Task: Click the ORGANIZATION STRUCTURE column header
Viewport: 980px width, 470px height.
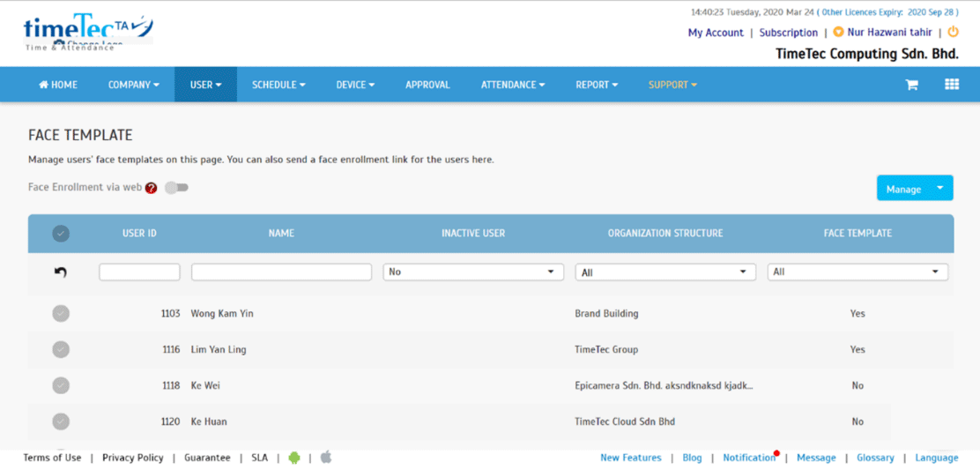Action: (x=665, y=233)
